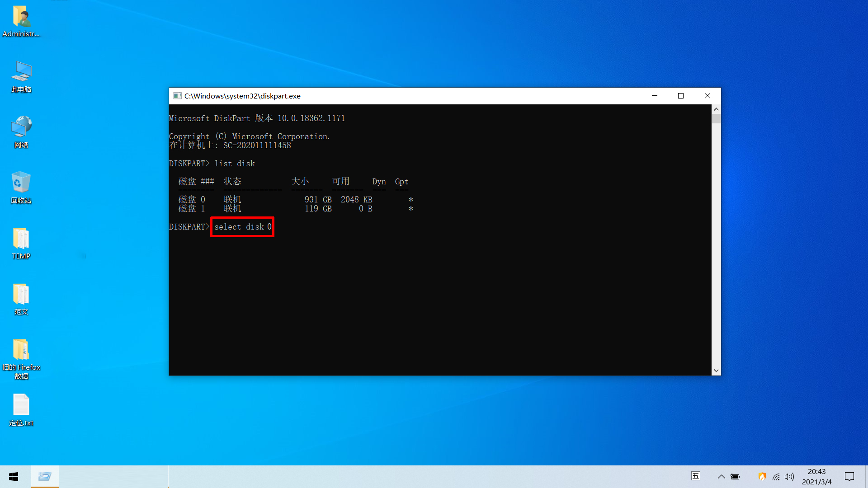Click the console scrollbar up arrow
Image resolution: width=868 pixels, height=488 pixels.
716,109
